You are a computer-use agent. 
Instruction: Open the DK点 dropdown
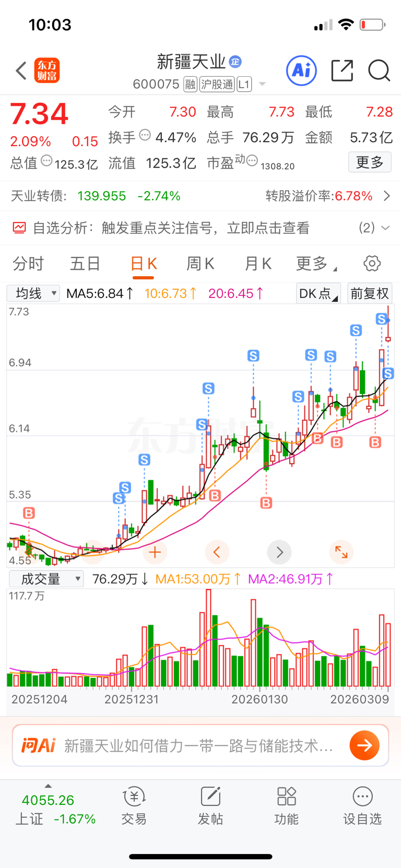point(319,293)
